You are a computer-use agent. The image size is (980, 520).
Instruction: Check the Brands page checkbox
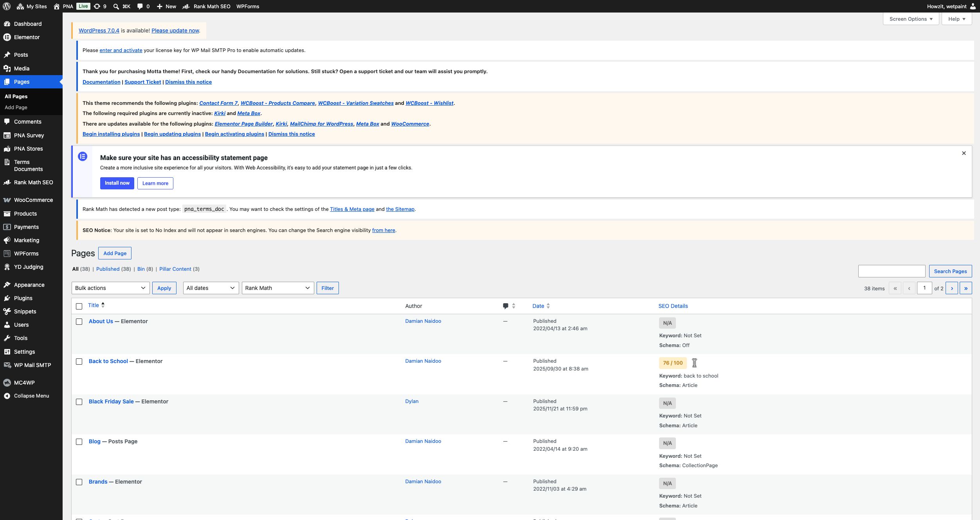pyautogui.click(x=79, y=482)
